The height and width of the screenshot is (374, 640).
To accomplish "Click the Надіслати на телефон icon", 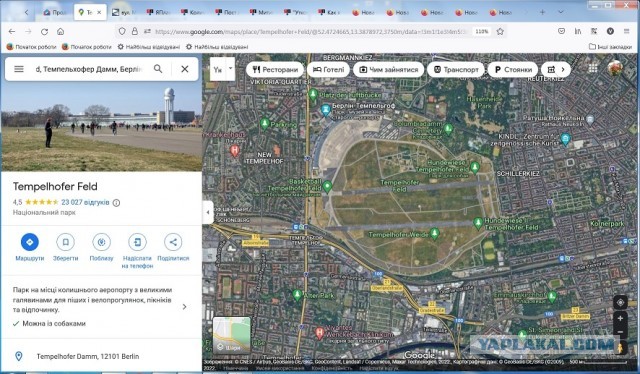I will pos(137,242).
